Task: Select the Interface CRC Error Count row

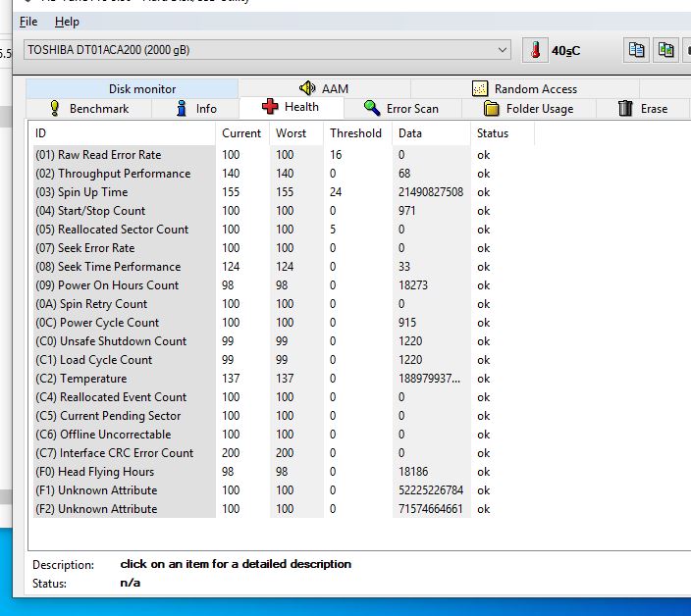Action: click(127, 453)
